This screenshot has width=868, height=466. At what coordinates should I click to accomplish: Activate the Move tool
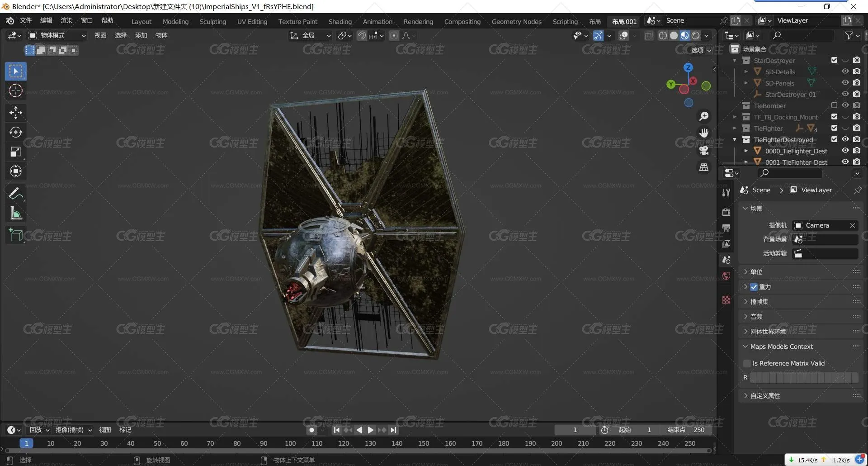(16, 112)
